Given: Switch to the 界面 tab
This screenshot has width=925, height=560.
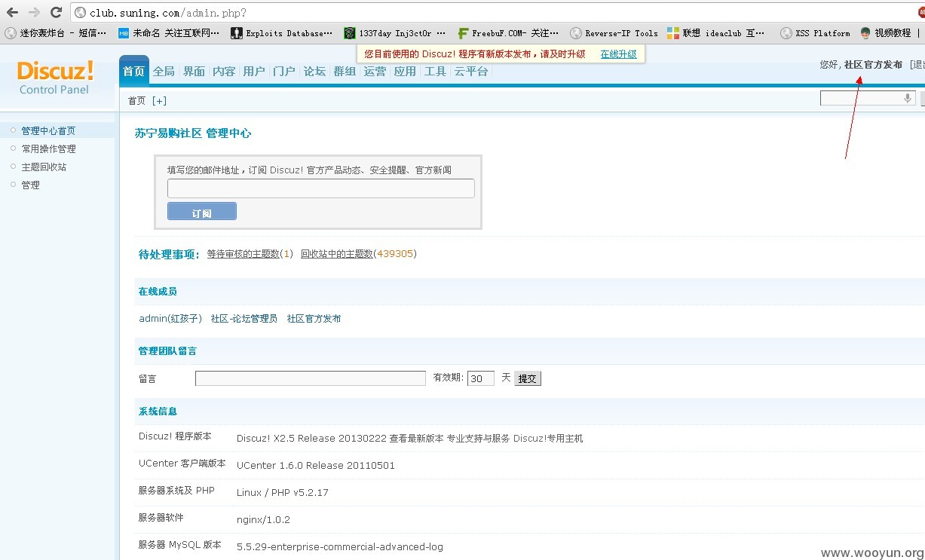Looking at the screenshot, I should tap(194, 72).
